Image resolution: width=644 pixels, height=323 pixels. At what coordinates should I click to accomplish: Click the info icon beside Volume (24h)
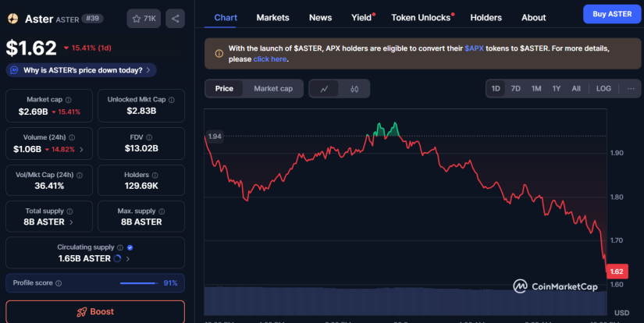point(72,137)
